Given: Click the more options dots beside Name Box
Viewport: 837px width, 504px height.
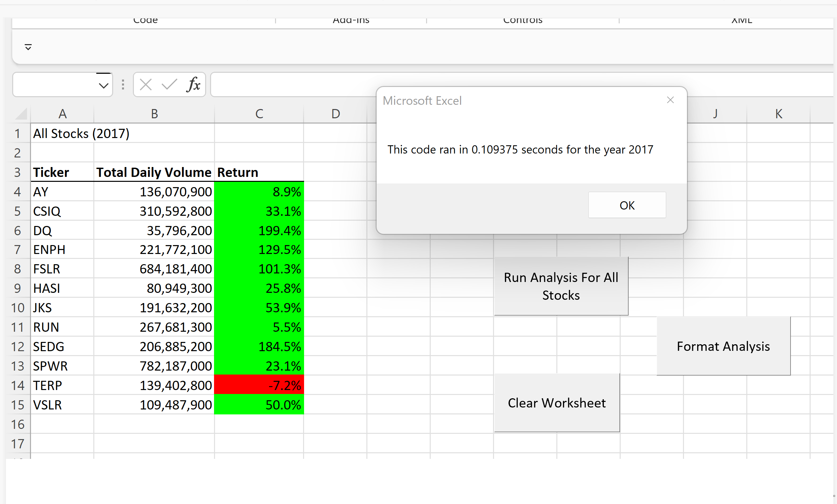Looking at the screenshot, I should point(123,85).
